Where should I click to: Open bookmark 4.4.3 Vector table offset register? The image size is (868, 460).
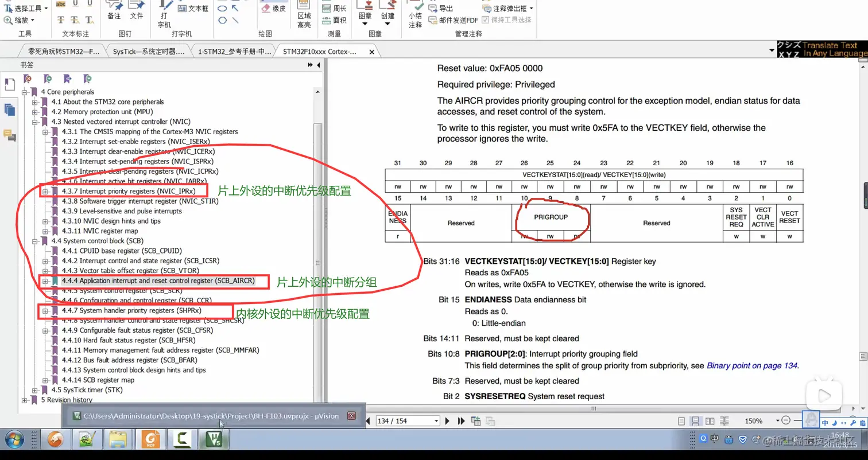130,271
